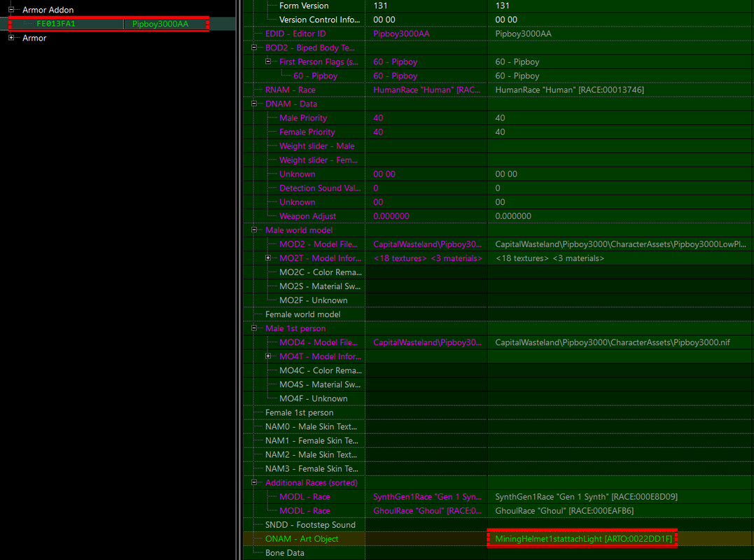Click Pipboy3000LowPl... model path cell
The height and width of the screenshot is (560, 754).
[x=620, y=244]
